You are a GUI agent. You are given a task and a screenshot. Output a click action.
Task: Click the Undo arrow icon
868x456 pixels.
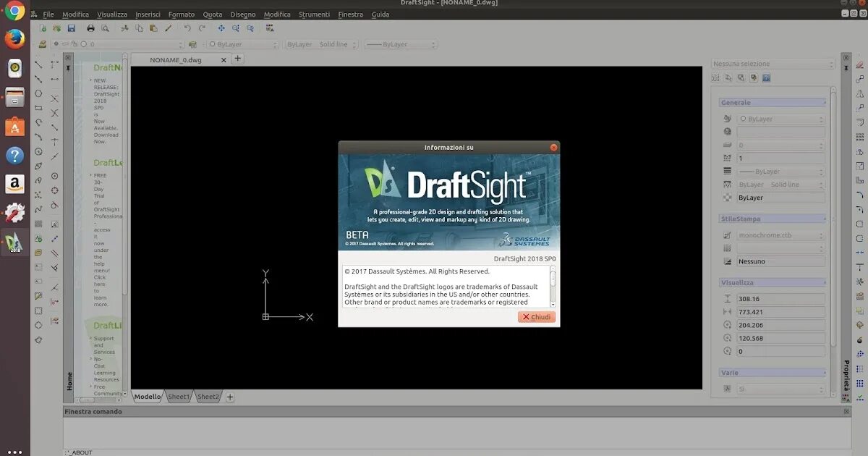[187, 28]
